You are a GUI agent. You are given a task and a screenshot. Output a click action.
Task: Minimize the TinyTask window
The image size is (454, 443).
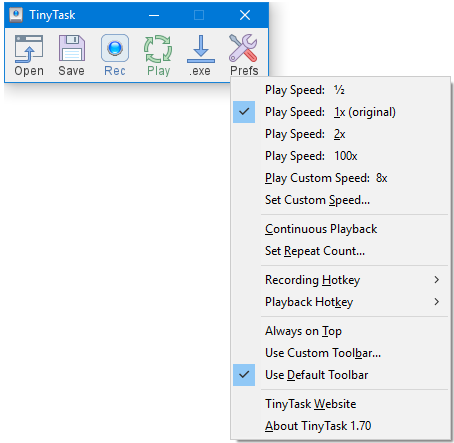(154, 15)
